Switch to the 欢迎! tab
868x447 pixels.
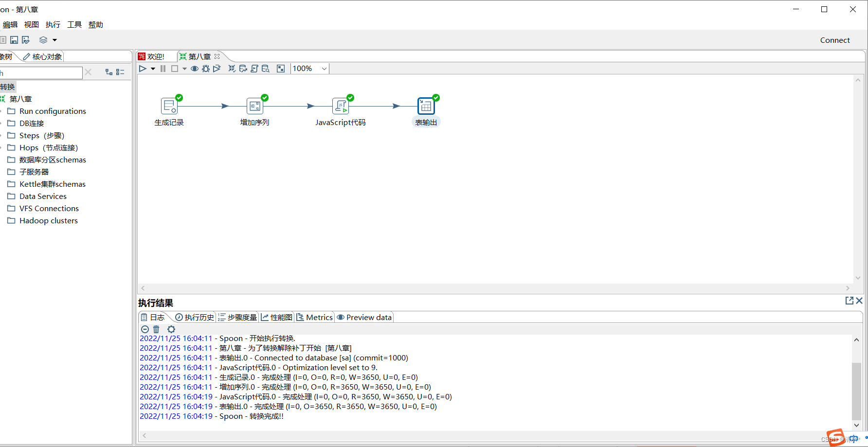152,56
